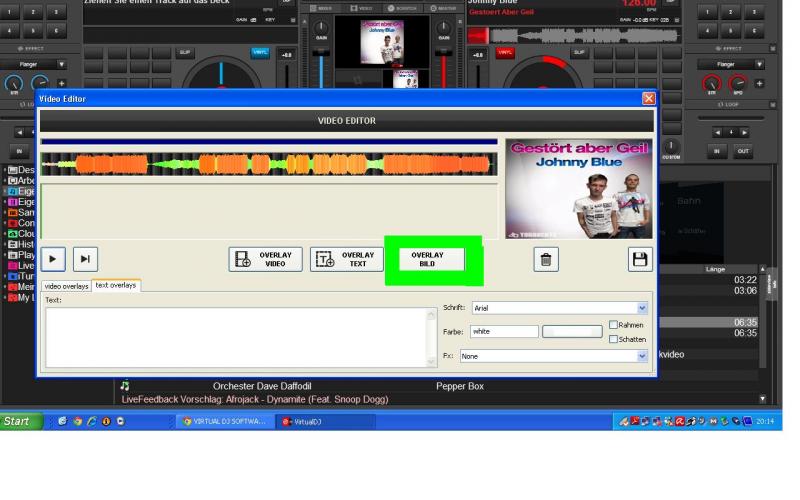Trigger hot cue 2 on right deck

[x=731, y=12]
